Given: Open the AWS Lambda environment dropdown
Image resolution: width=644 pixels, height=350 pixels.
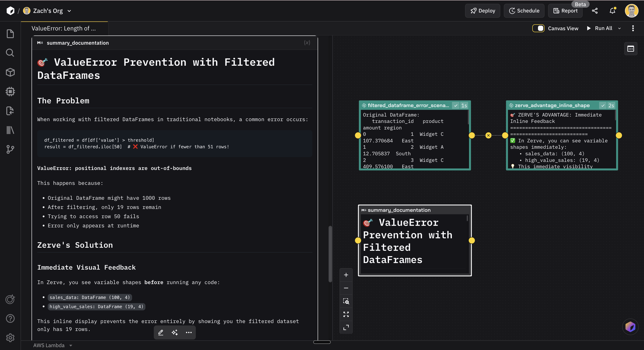Looking at the screenshot, I should point(53,345).
